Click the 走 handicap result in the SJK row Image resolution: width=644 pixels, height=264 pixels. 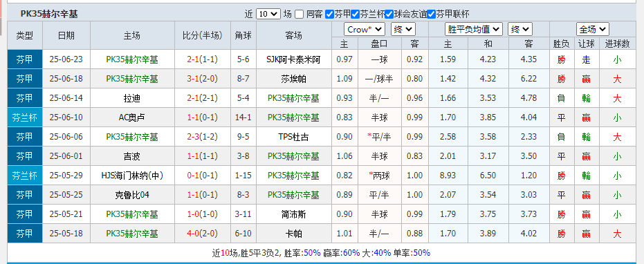tap(586, 59)
